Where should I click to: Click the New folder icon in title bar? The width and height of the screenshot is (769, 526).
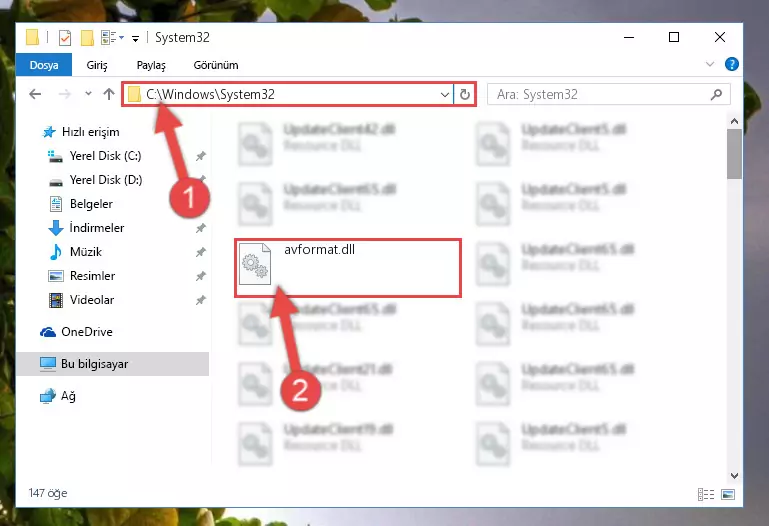(x=87, y=37)
